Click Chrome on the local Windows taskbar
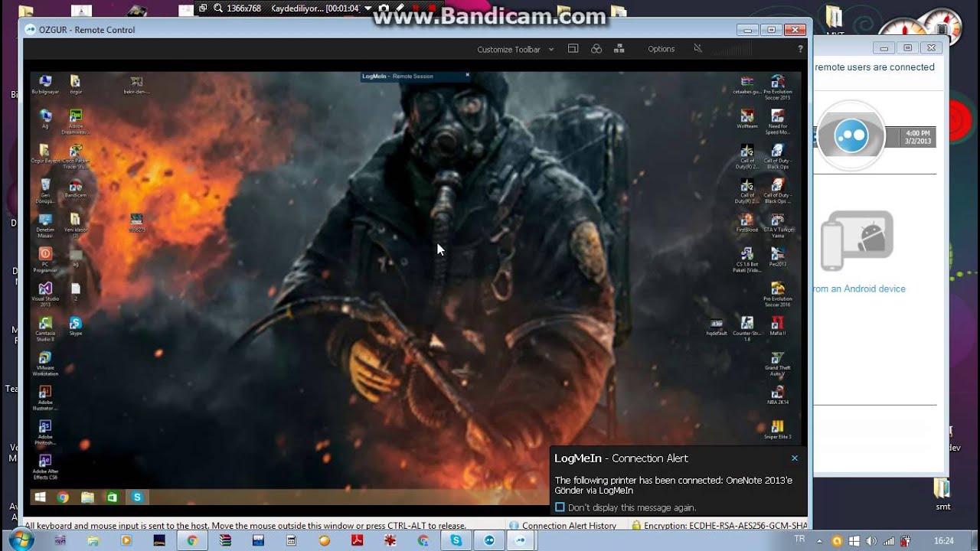980x551 pixels. (x=191, y=540)
